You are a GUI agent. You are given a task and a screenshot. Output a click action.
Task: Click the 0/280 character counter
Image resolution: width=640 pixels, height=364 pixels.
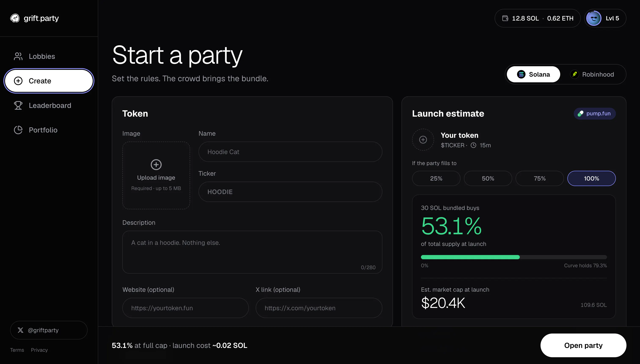(x=368, y=267)
